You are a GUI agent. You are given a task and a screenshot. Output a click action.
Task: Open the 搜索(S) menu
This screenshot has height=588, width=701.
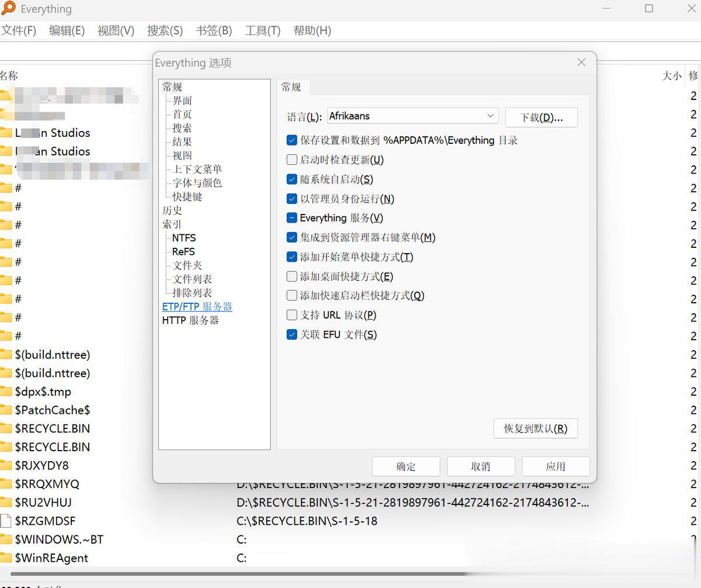point(165,30)
